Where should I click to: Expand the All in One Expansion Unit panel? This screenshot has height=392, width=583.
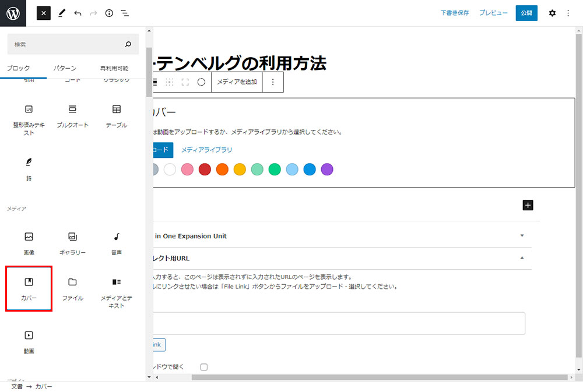(522, 236)
